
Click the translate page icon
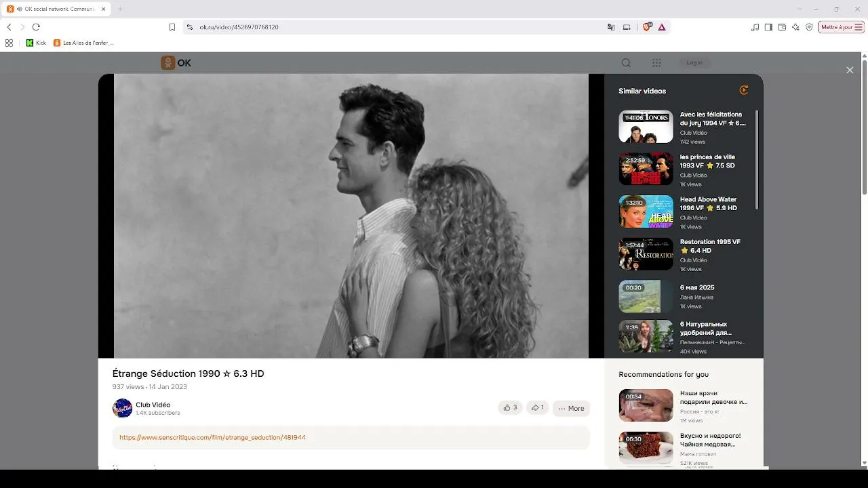coord(611,27)
